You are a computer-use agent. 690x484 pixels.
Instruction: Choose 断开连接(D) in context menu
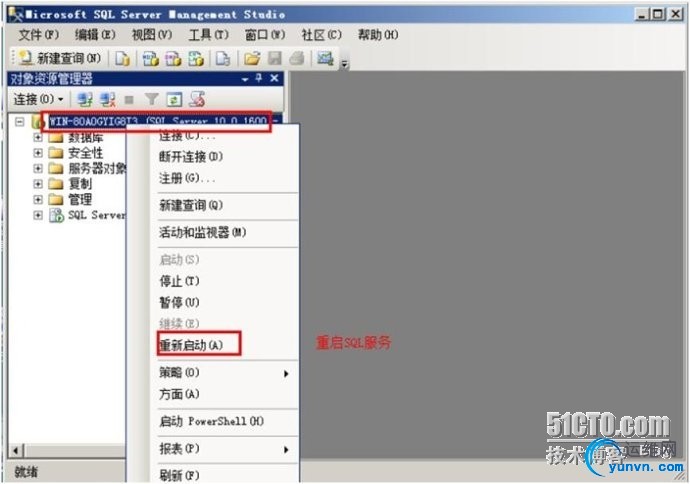tap(224, 157)
